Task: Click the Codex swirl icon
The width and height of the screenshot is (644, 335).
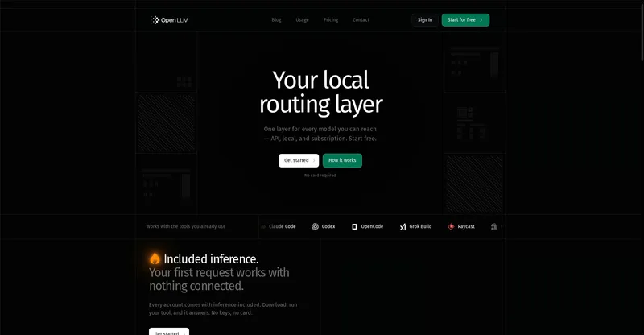Action: coord(315,226)
